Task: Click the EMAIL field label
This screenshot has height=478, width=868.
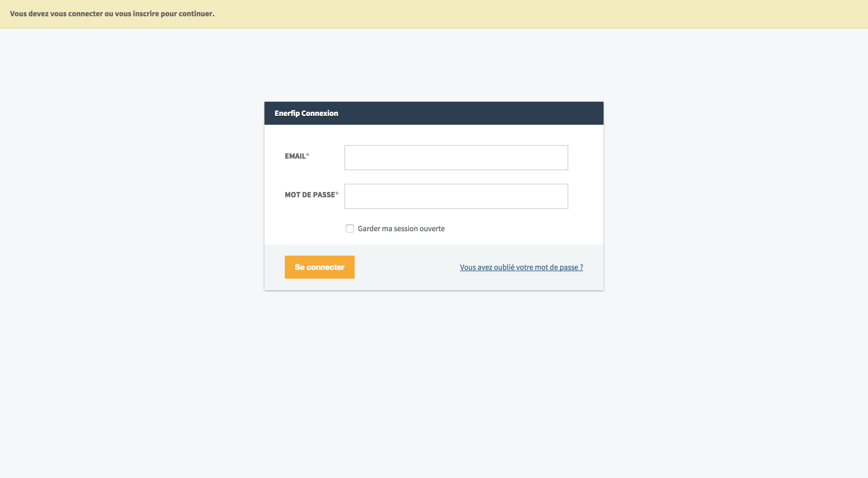Action: [x=295, y=156]
